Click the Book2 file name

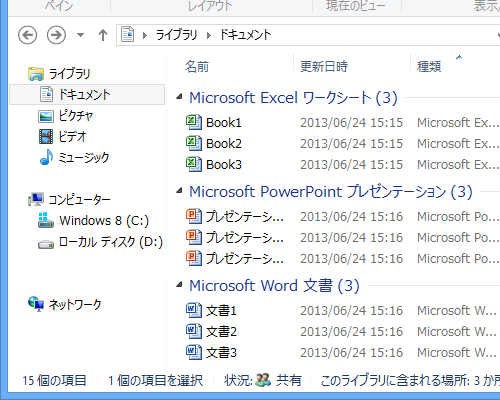click(224, 144)
